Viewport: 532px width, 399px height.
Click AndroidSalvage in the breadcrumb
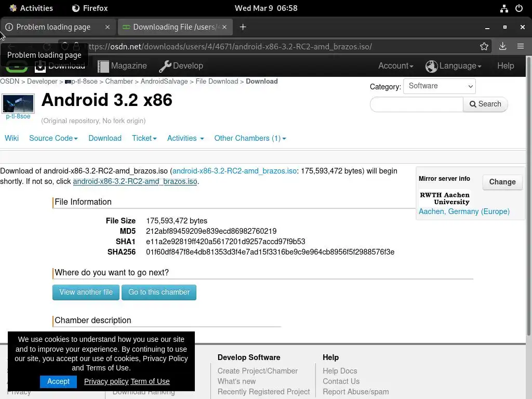coord(164,82)
